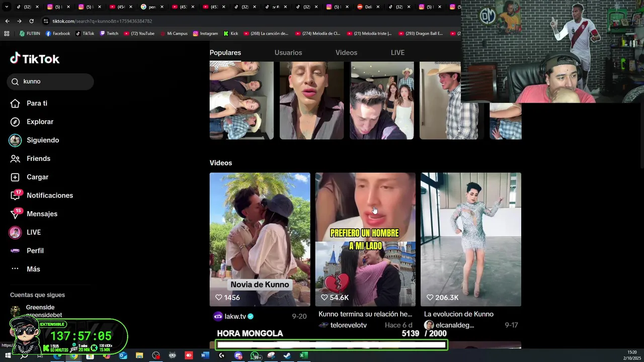Click the site info icon in address bar

pyautogui.click(x=46, y=21)
